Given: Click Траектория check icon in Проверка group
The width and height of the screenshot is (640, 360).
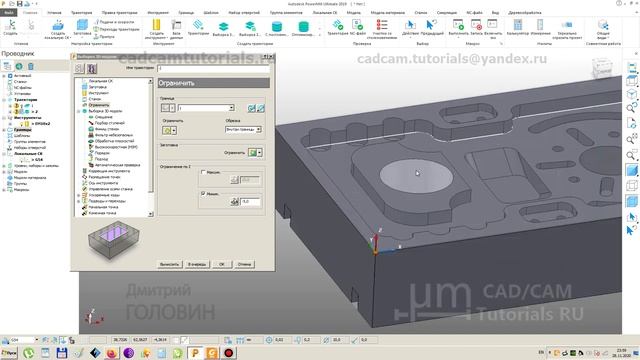Looking at the screenshot, I should point(338,25).
